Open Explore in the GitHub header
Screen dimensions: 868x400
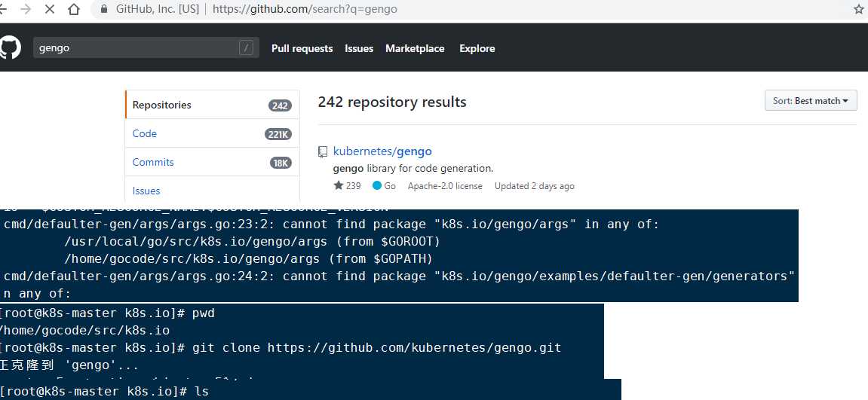click(477, 49)
